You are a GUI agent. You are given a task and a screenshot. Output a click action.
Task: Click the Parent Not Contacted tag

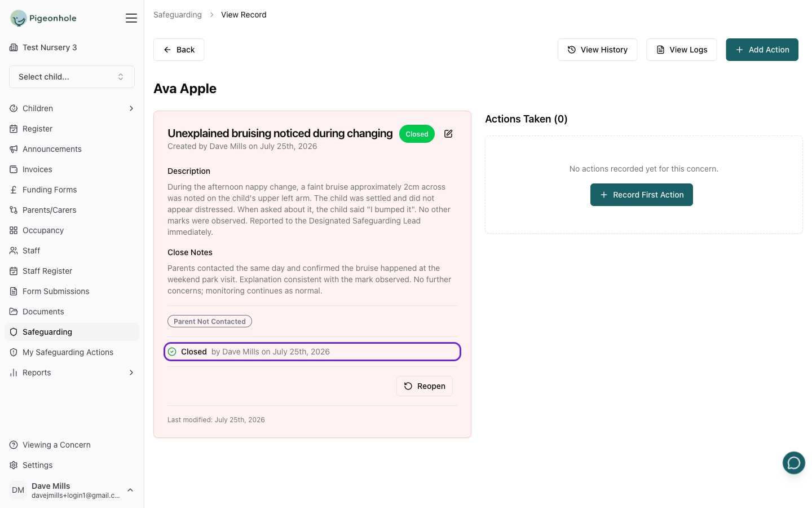click(x=210, y=321)
